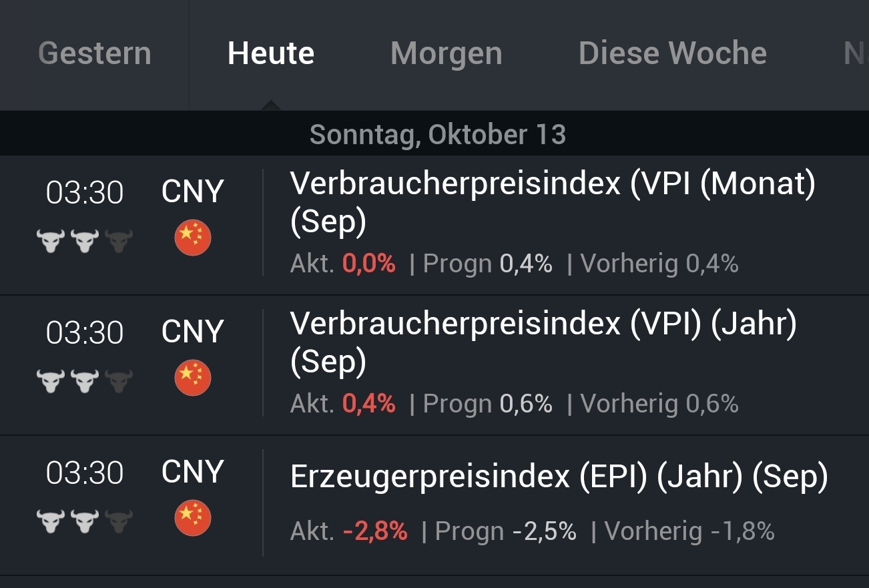This screenshot has width=869, height=588.
Task: Tap the partially visible tab after Diese Woche
Action: point(854,53)
